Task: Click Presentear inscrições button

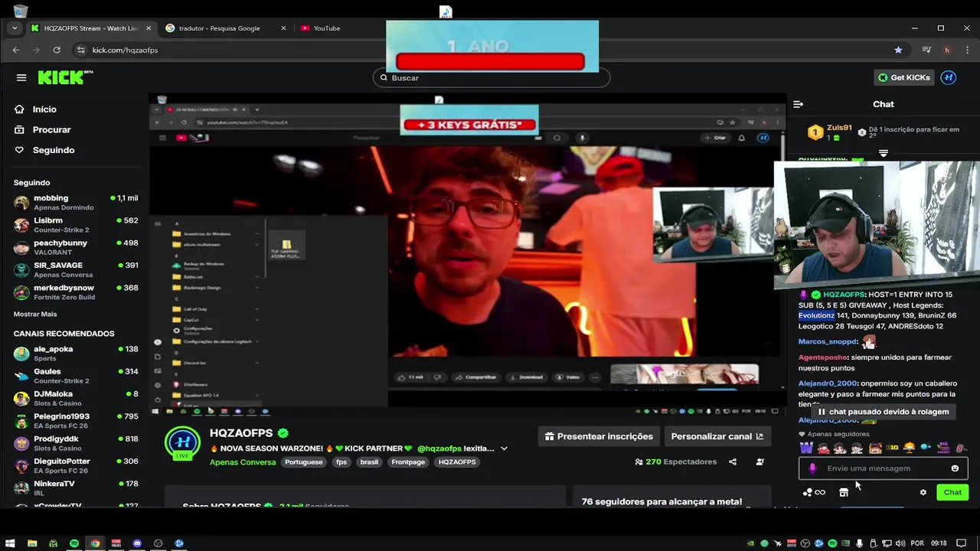Action: [599, 436]
